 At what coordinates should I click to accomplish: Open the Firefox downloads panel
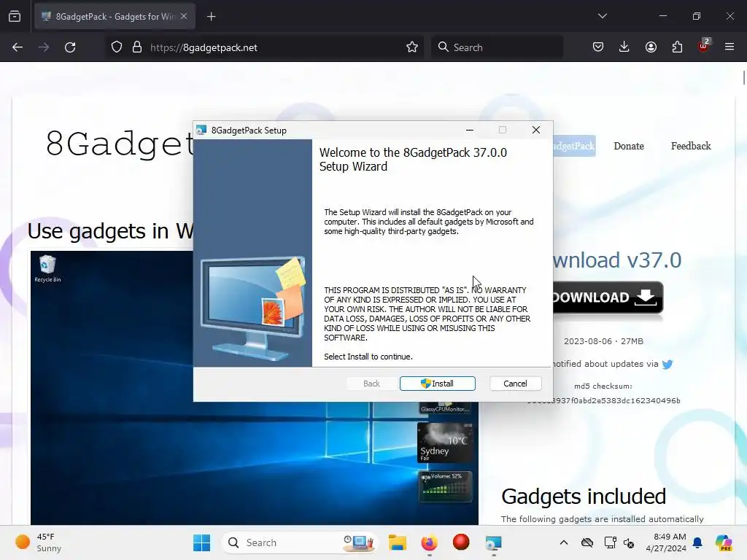coord(624,47)
